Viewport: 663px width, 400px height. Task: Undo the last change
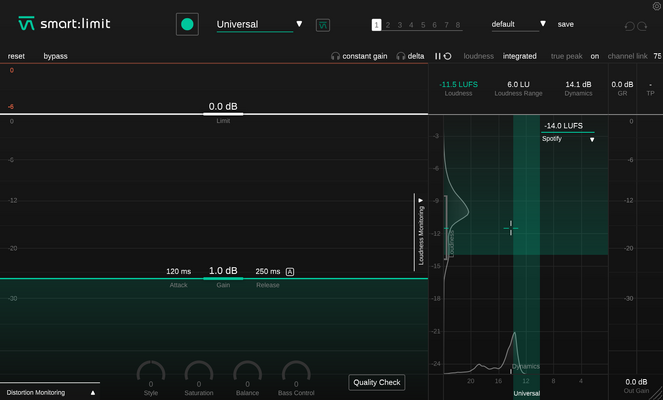point(629,26)
